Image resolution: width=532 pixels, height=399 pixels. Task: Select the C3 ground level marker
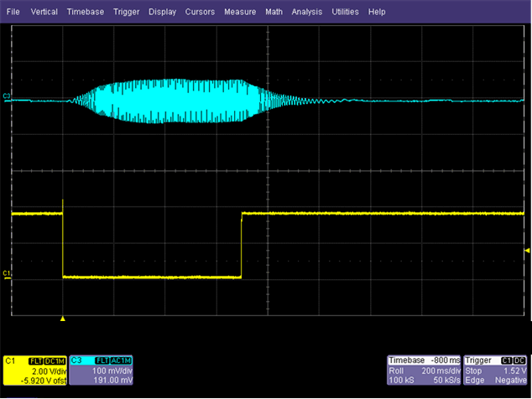7,97
